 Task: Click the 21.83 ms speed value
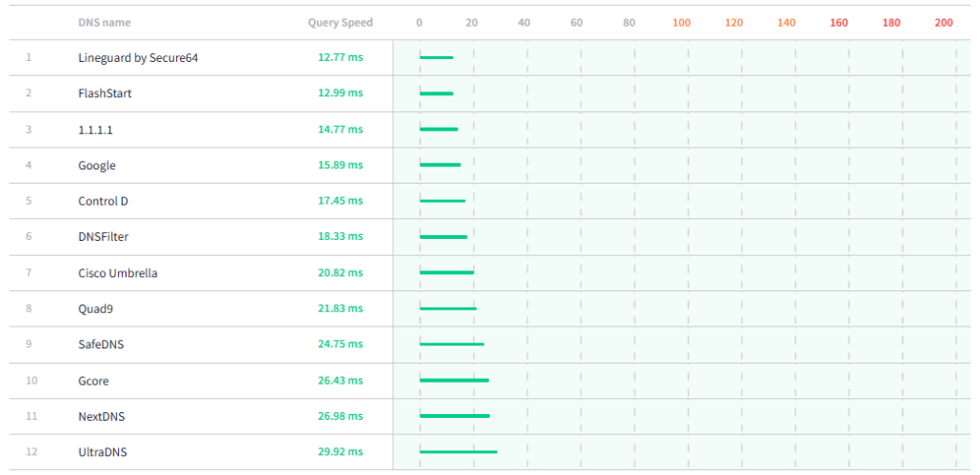tap(340, 308)
